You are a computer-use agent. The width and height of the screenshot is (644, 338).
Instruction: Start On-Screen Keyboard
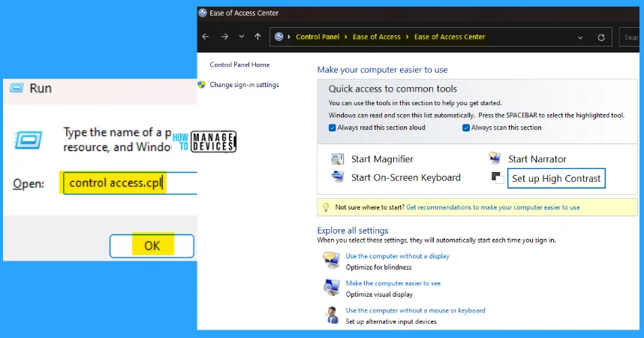[406, 177]
